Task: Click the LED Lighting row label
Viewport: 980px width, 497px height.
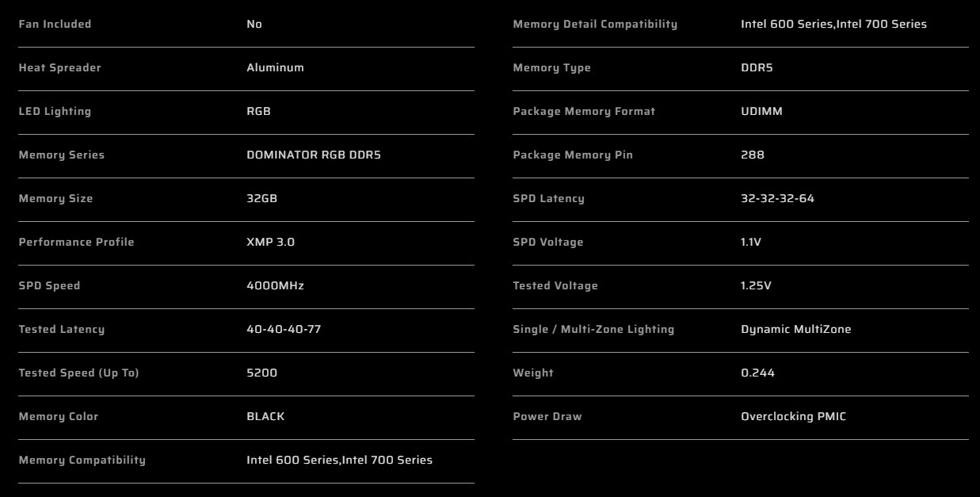Action: 55,111
